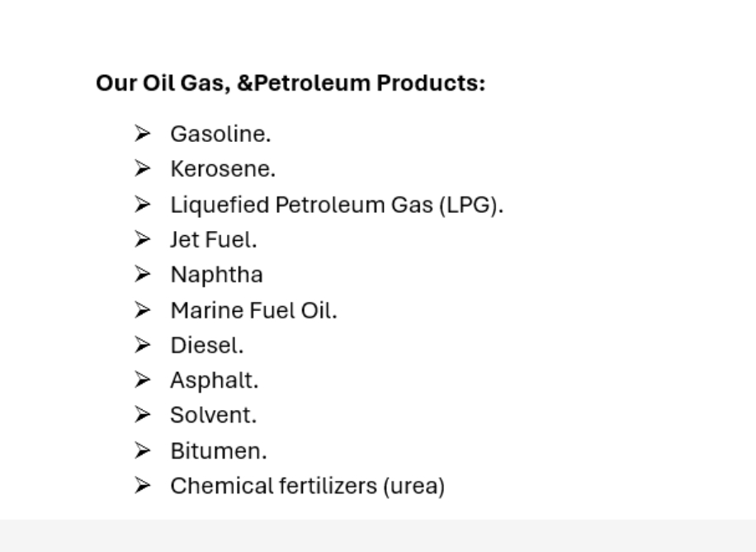The image size is (756, 552).
Task: Click the Chemical fertilizers (urea) line
Action: pyautogui.click(x=307, y=487)
